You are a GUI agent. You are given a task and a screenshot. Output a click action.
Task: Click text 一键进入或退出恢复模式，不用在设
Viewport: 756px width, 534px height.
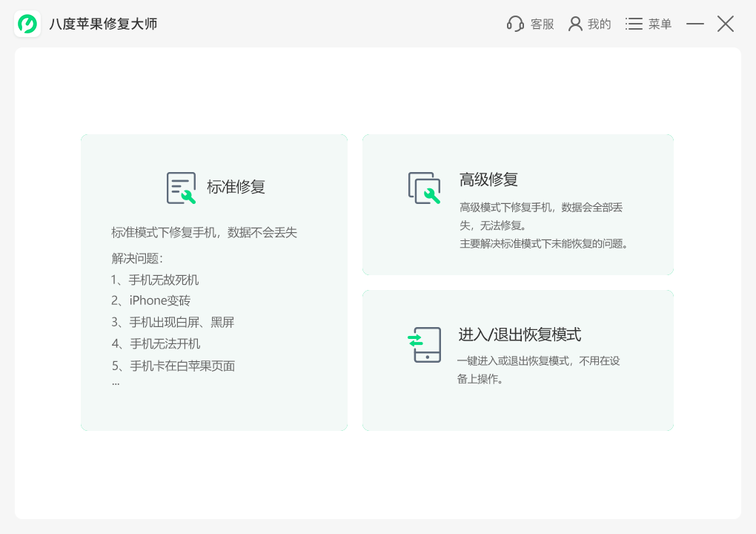pos(539,361)
